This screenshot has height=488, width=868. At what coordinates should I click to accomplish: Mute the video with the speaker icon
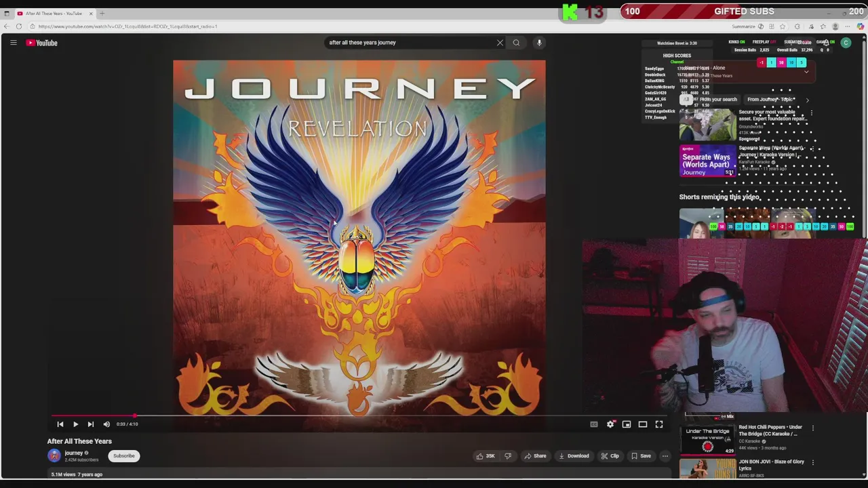pyautogui.click(x=106, y=424)
